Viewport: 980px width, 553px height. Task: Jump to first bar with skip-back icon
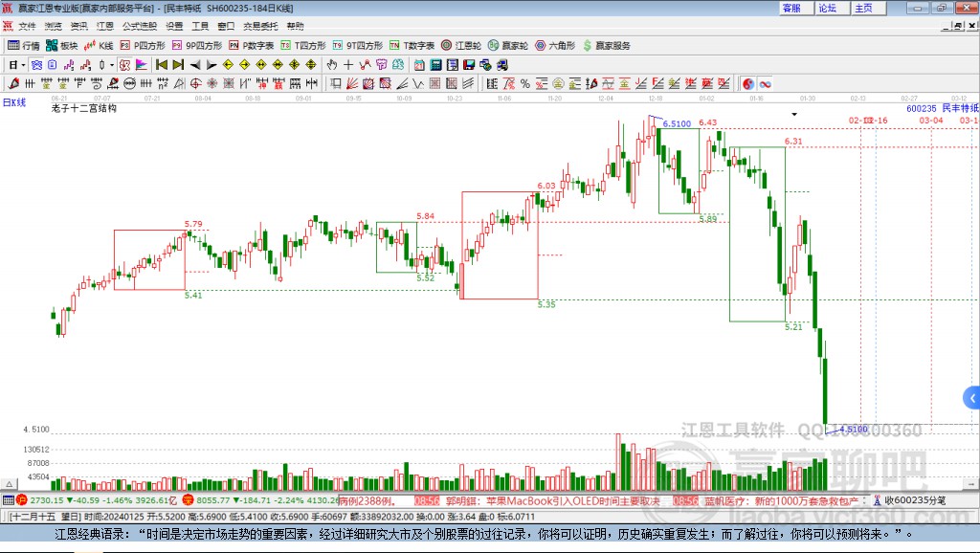(x=161, y=65)
